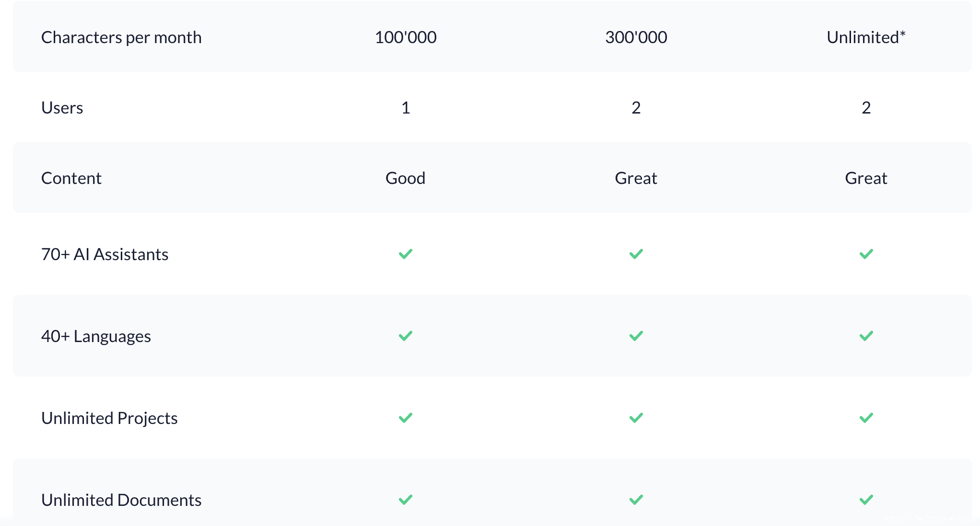Click 40+ Languages checkmark under 300'000 plan

point(636,336)
